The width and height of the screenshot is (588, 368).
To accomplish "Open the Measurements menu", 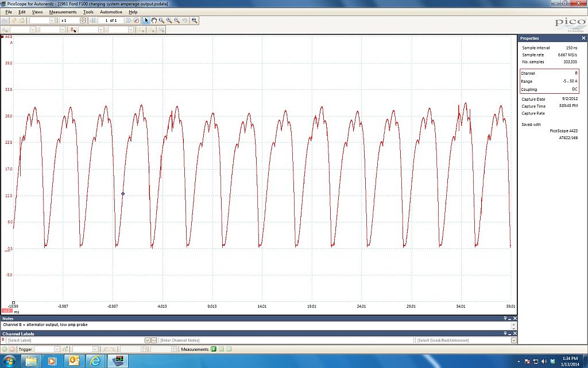I will coord(63,12).
